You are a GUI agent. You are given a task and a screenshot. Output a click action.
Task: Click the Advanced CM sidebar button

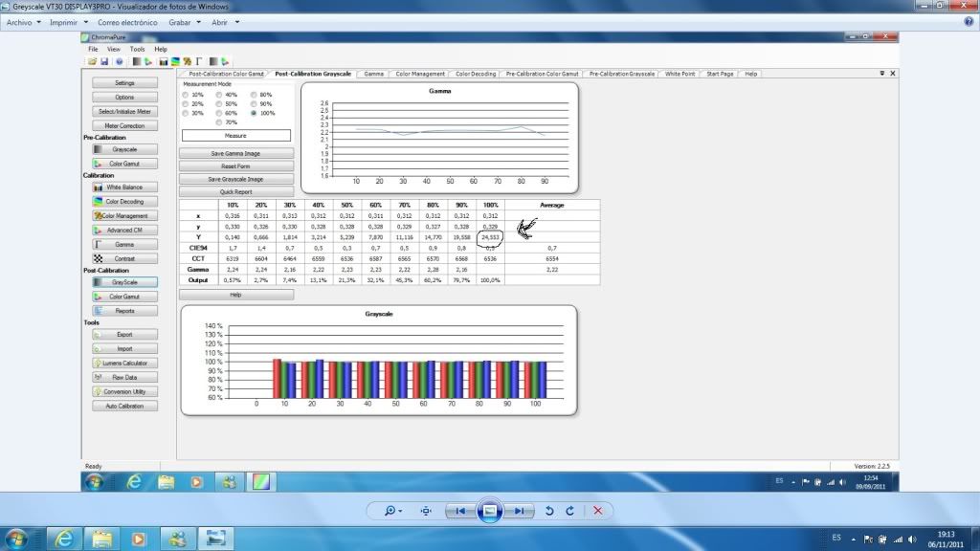tap(124, 230)
